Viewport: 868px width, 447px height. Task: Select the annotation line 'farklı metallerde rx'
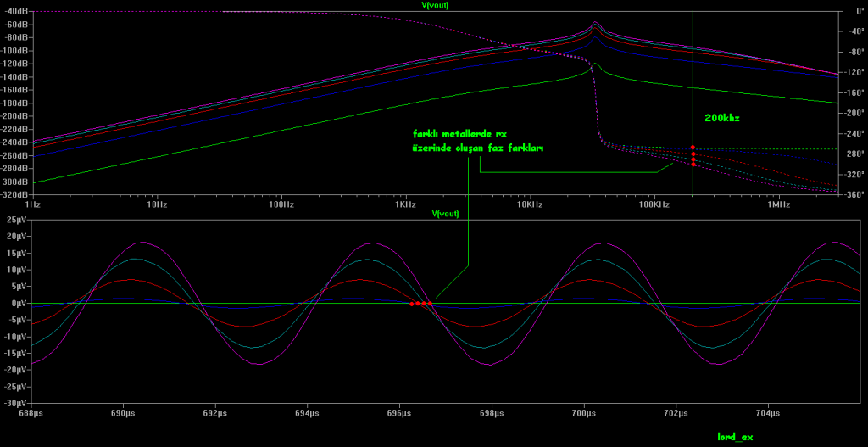460,134
